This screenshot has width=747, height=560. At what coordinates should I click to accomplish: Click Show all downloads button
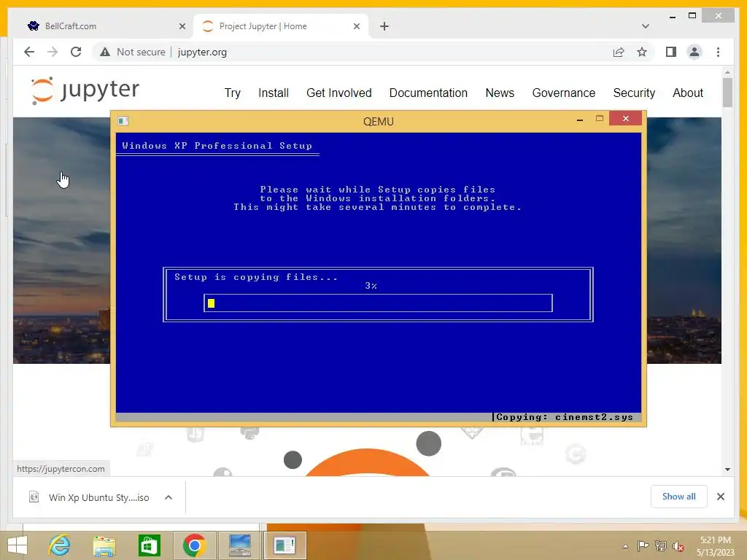678,497
